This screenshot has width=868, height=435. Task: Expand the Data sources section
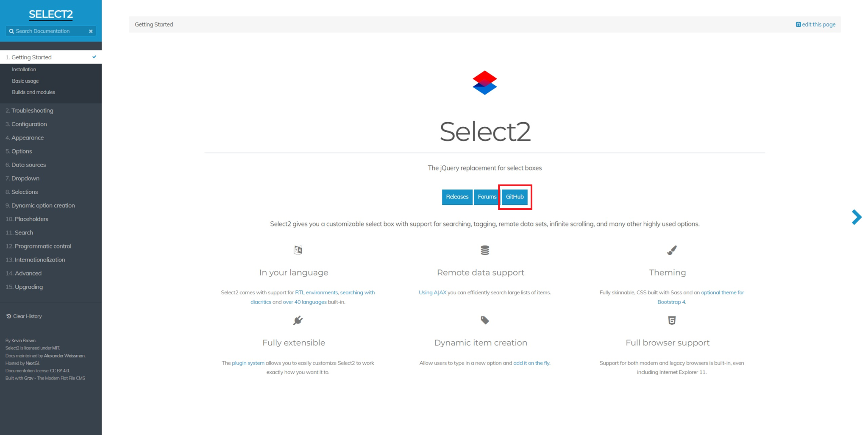click(x=28, y=165)
